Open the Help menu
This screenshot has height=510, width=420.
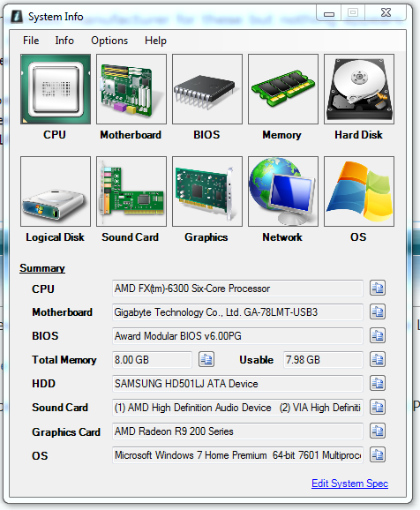[155, 41]
